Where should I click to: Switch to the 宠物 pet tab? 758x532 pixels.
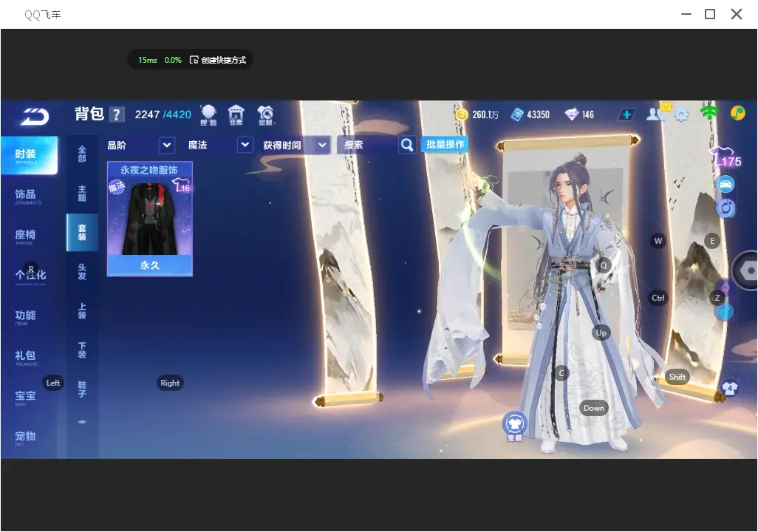[x=25, y=437]
